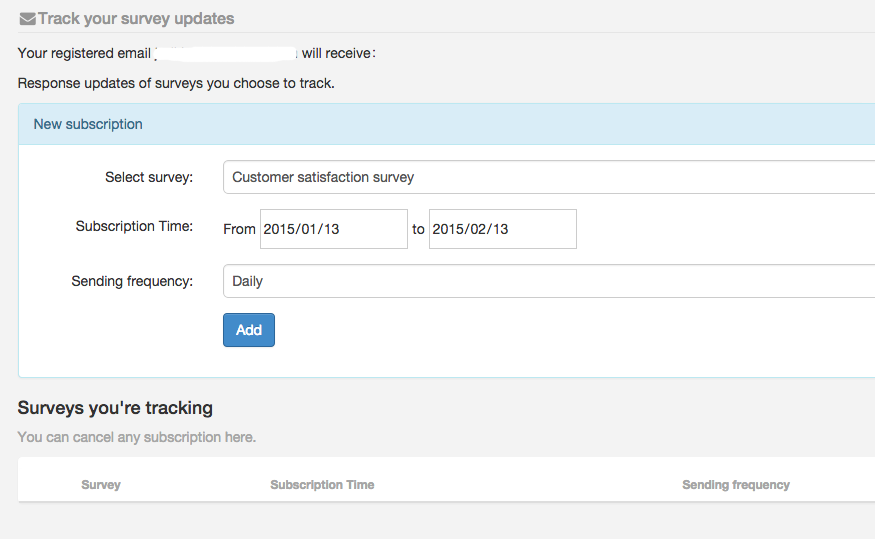
Task: Click the "From" label before start date
Action: click(x=239, y=229)
